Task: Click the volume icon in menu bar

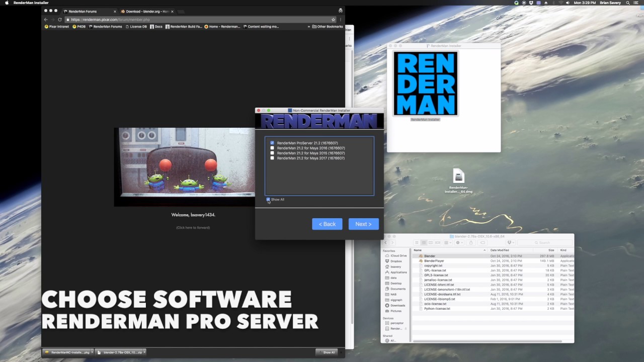Action: pos(568,3)
